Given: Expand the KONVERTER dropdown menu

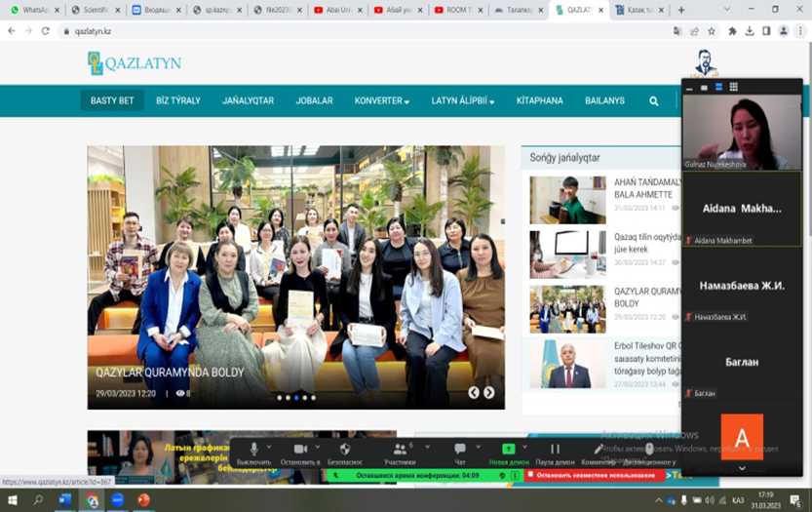Looking at the screenshot, I should pos(381,100).
